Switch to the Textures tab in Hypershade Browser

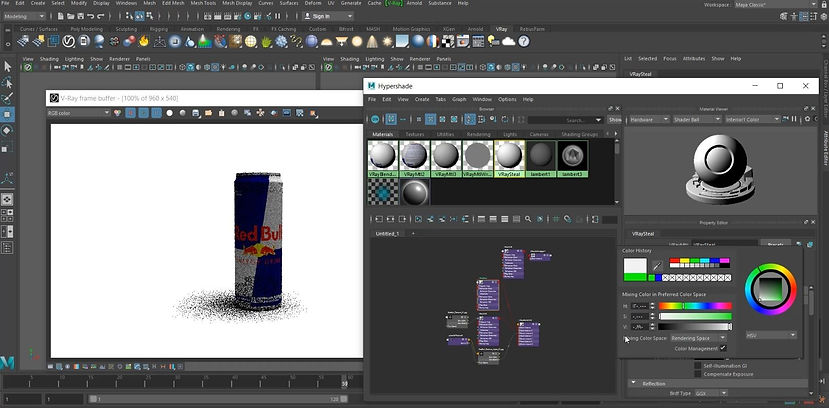pos(415,134)
